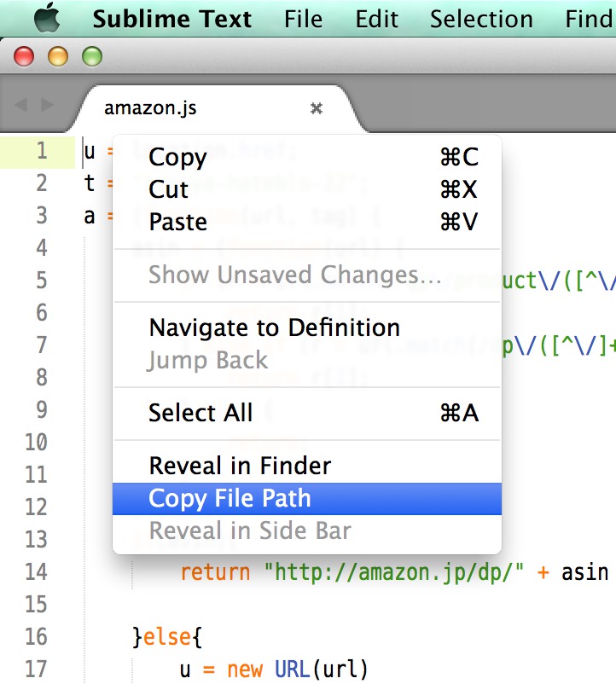Viewport: 616px width, 684px height.
Task: Click the yellow minimize window button
Action: click(x=58, y=56)
